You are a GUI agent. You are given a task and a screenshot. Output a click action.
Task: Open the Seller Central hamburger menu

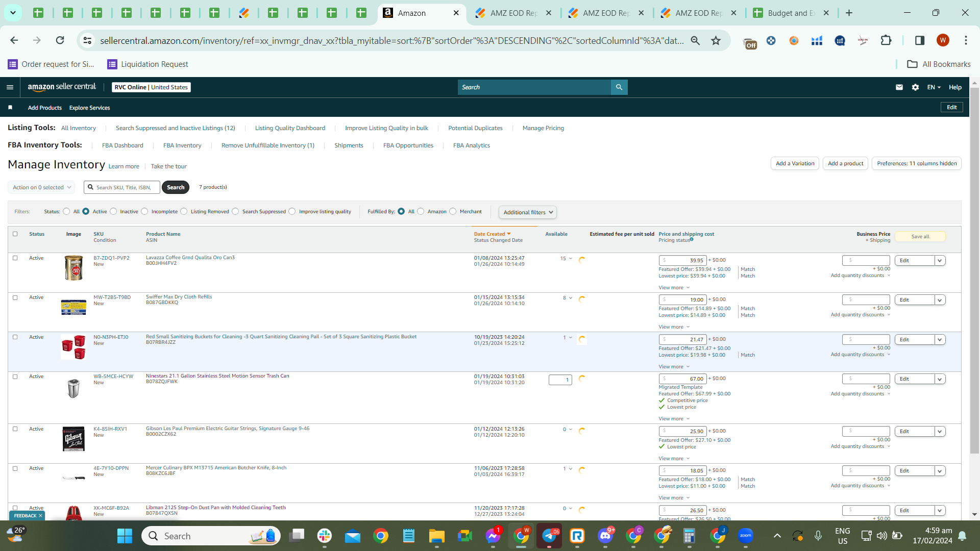tap(10, 87)
